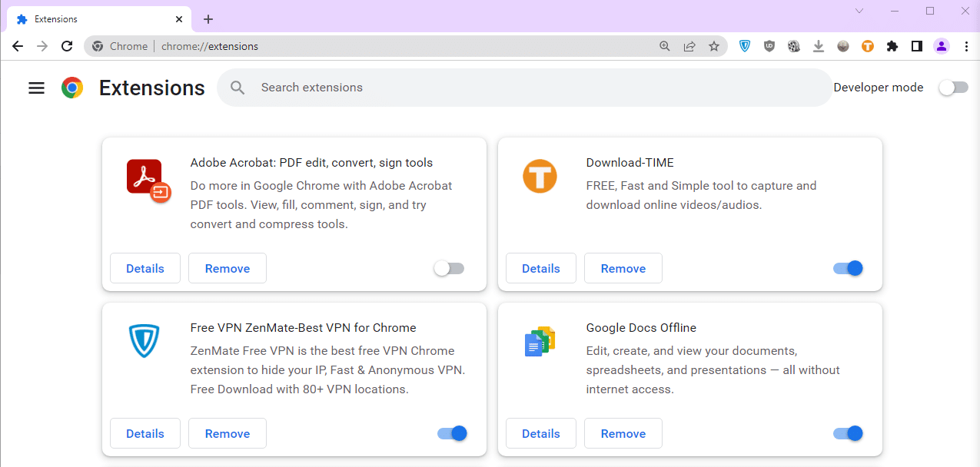Enable Developer mode

pyautogui.click(x=953, y=87)
